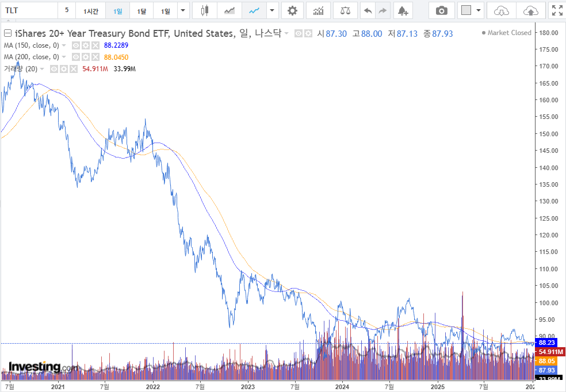Image resolution: width=566 pixels, height=392 pixels.
Task: Click the 2023 label on time axis
Action: tap(247, 387)
